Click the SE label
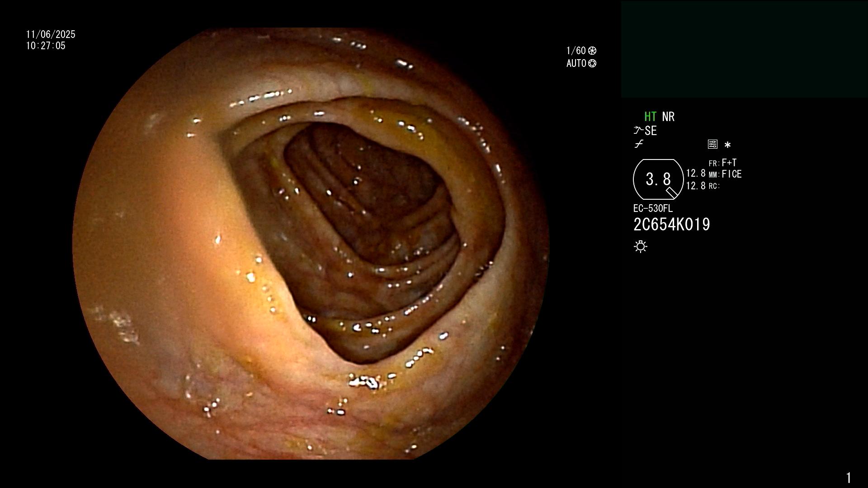Viewport: 868px width, 488px height. pyautogui.click(x=651, y=131)
